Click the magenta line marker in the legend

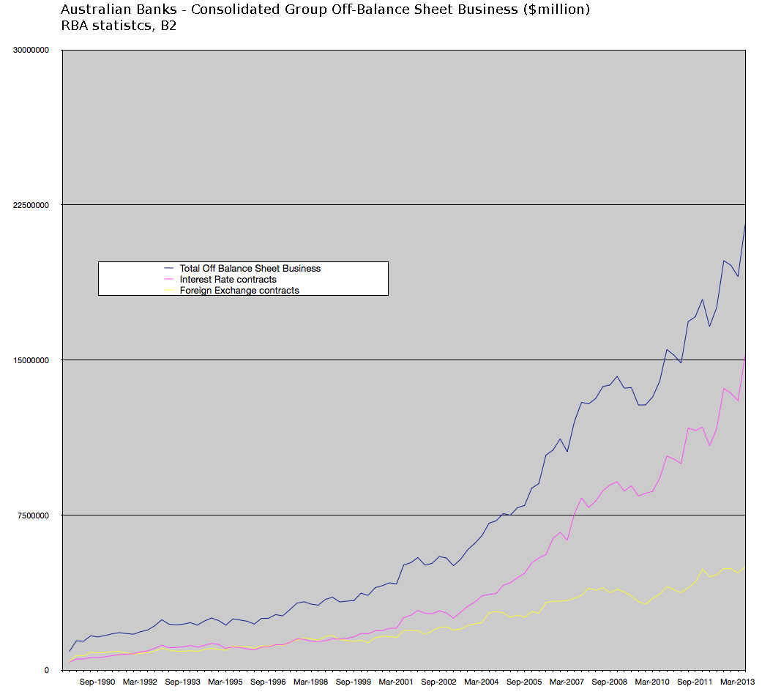pos(169,279)
